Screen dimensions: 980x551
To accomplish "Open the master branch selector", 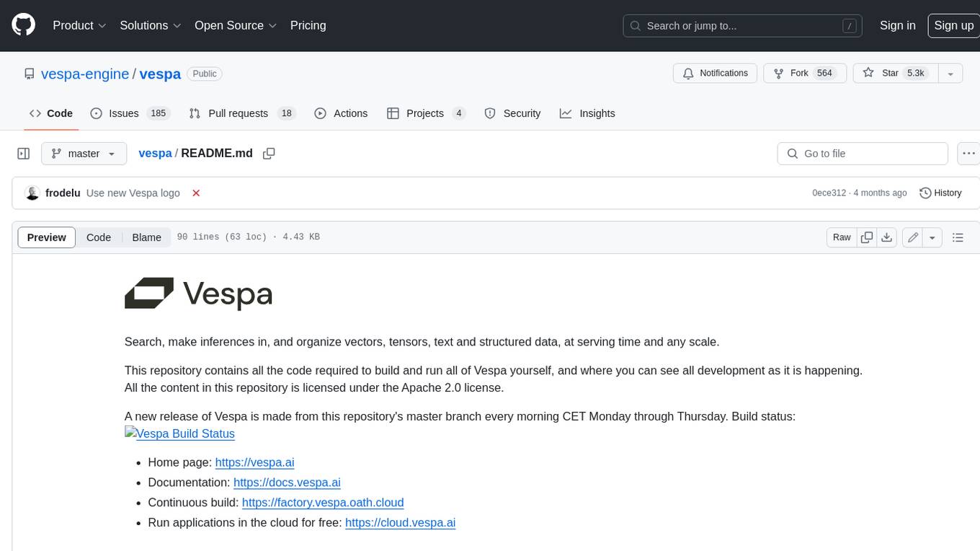I will coord(84,154).
